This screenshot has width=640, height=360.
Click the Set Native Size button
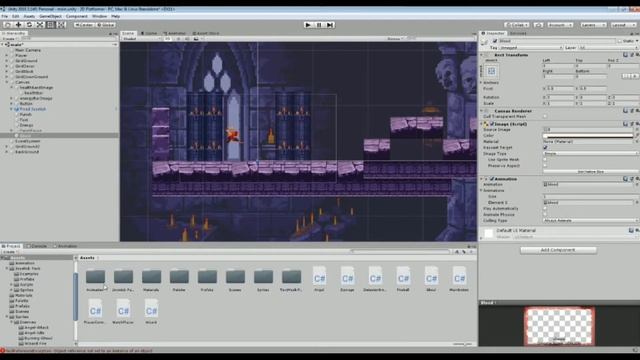point(591,172)
